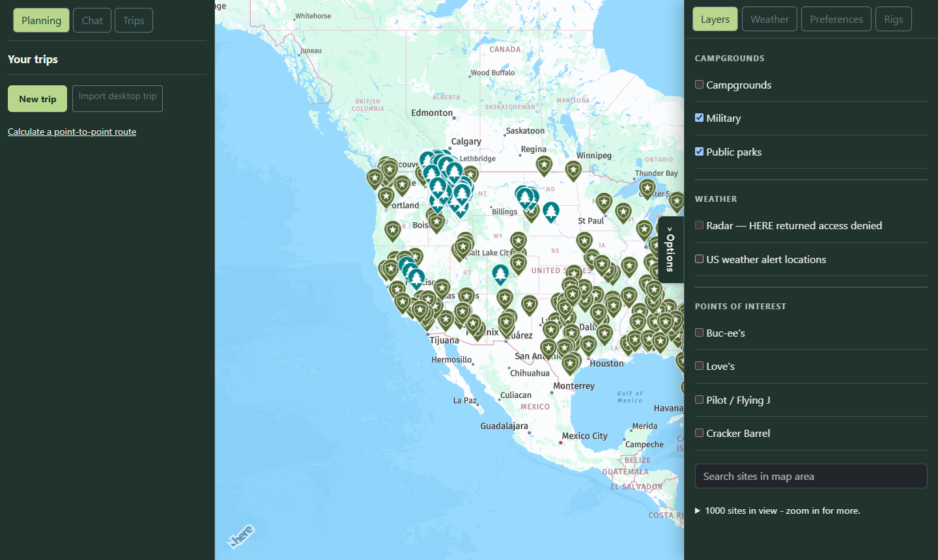Screen dimensions: 938x560
Task: Open the Trips tab
Action: 134,20
